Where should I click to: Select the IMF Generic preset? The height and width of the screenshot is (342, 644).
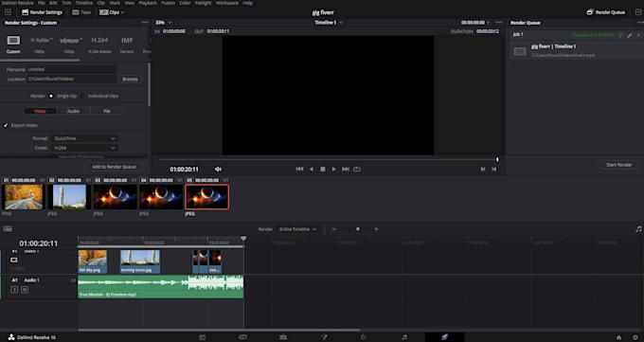[127, 41]
